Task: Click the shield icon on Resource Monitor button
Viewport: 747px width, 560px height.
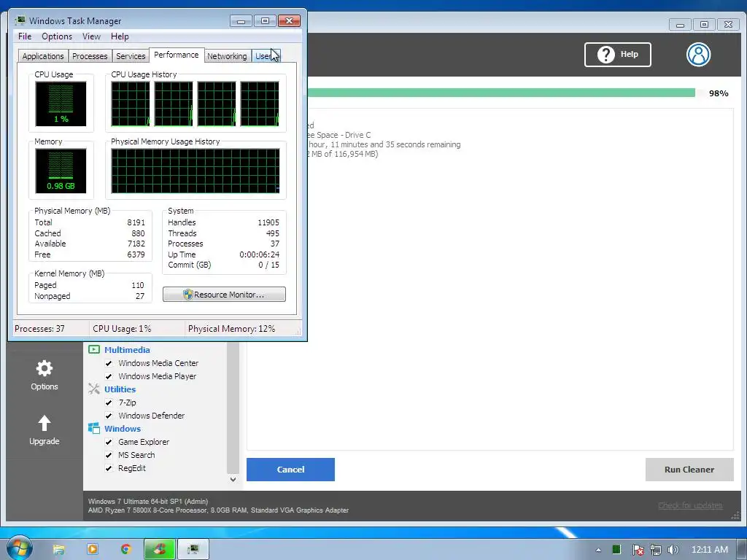Action: click(187, 295)
